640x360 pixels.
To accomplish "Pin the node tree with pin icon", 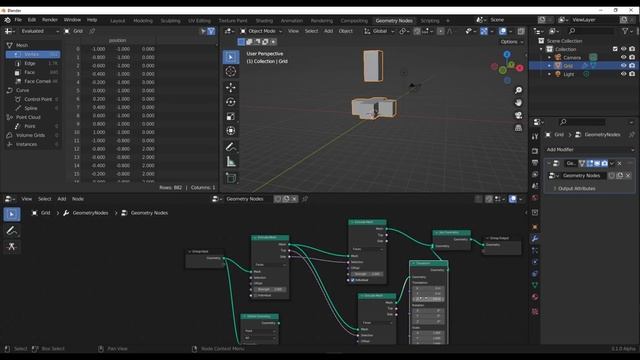I will [305, 199].
